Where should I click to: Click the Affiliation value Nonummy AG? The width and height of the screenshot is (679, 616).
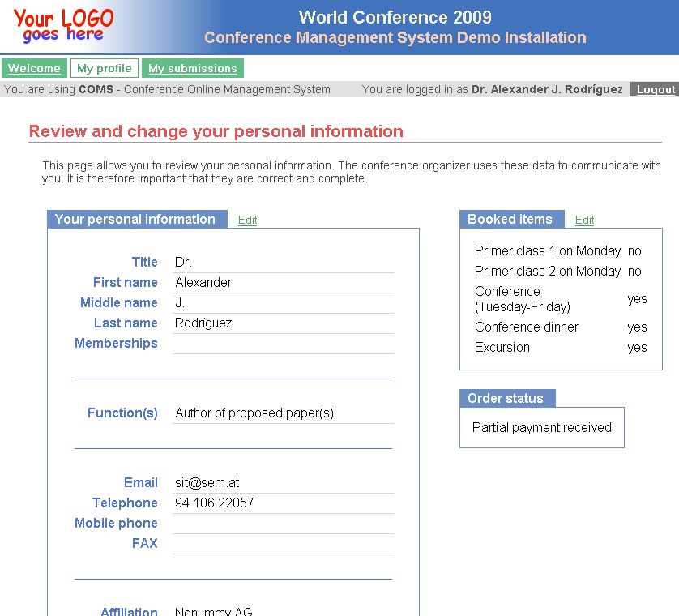213,612
